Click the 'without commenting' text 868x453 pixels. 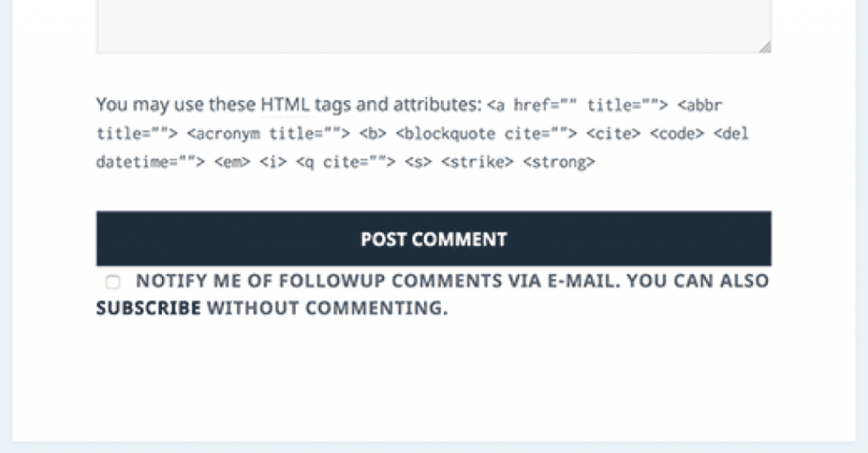tap(327, 308)
